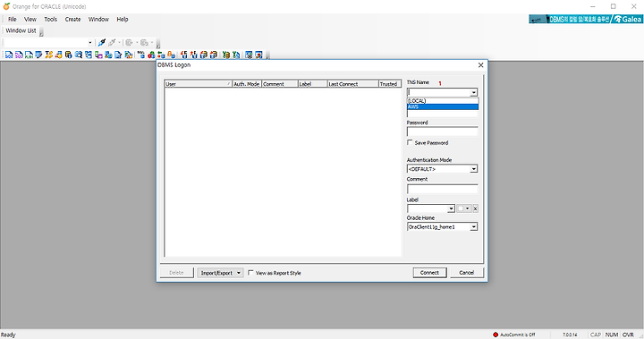Screen dimensions: 644x339
Task: Sort by the User column header
Action: [199, 84]
